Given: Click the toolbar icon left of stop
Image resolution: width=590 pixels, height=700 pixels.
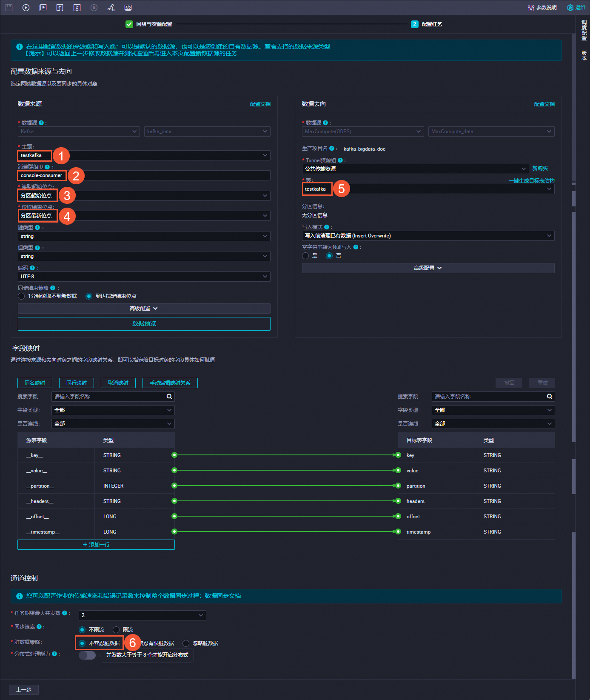Looking at the screenshot, I should [x=77, y=7].
